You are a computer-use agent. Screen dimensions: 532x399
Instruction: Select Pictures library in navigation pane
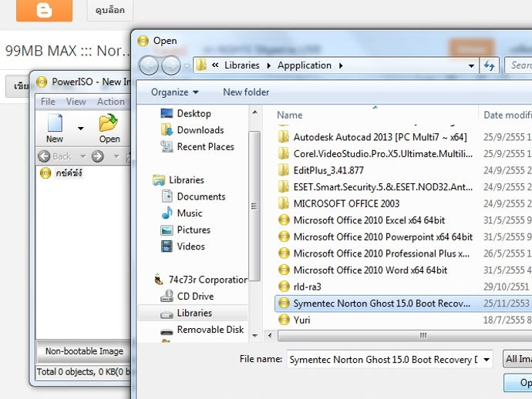click(x=186, y=230)
